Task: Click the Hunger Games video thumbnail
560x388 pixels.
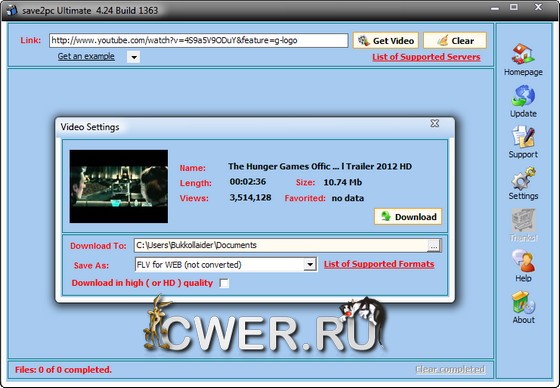Action: tap(119, 186)
